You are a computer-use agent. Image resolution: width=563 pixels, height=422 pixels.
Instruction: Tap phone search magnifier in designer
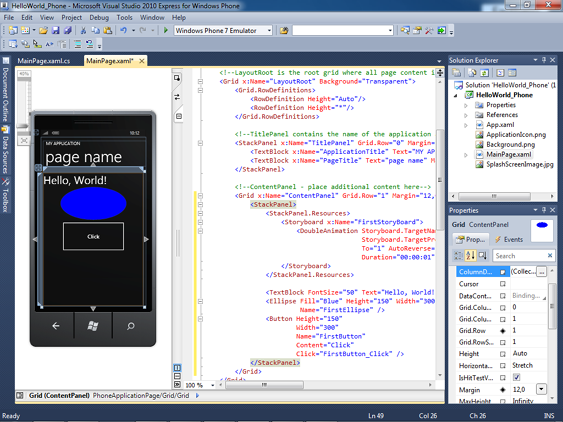tap(131, 326)
